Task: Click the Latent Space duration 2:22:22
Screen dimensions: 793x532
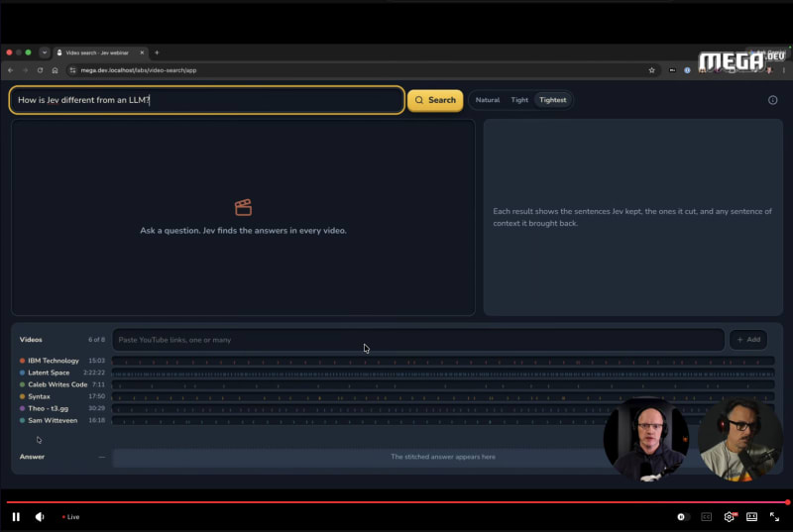Action: tap(94, 372)
